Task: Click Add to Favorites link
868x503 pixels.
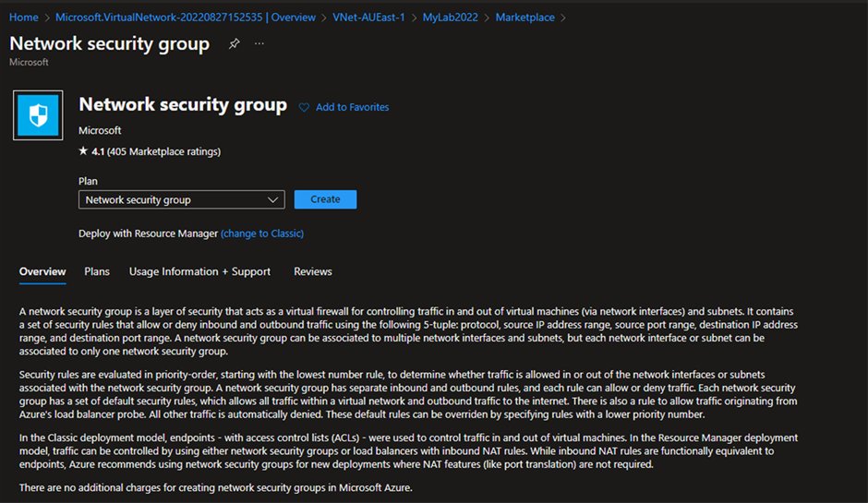Action: coord(352,107)
